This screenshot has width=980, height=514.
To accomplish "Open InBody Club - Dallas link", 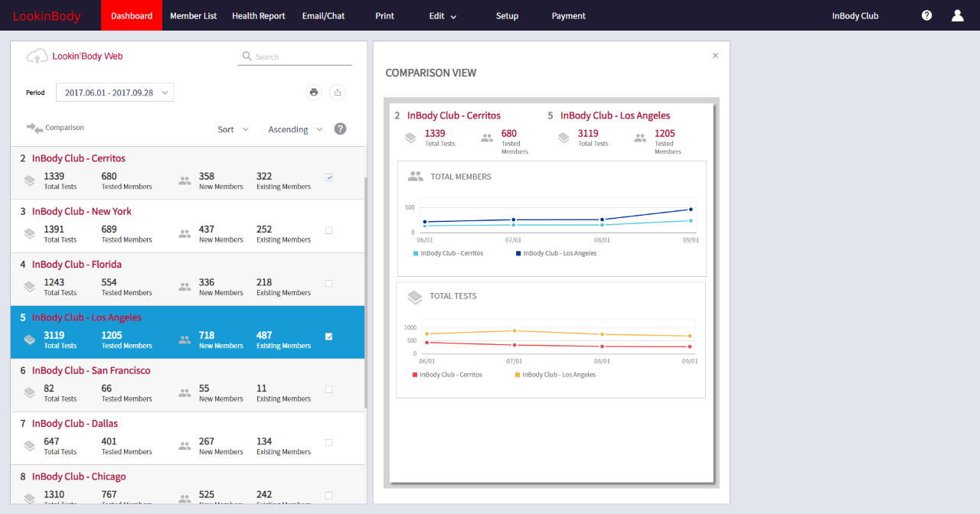I will (75, 423).
